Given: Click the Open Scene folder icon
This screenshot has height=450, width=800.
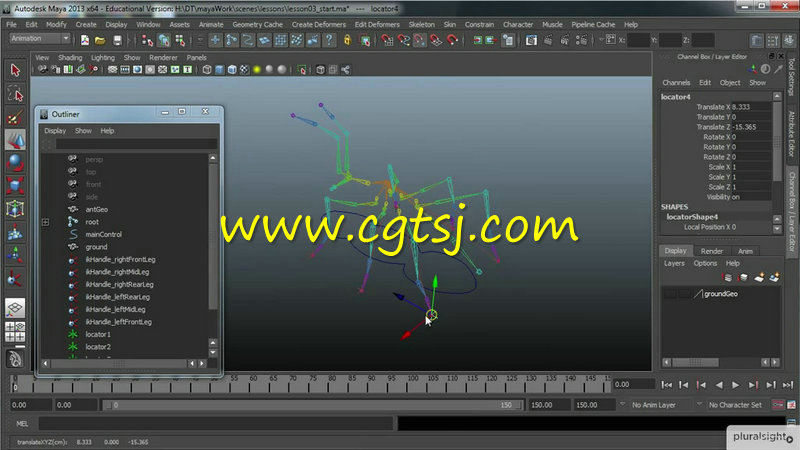Looking at the screenshot, I should point(101,40).
